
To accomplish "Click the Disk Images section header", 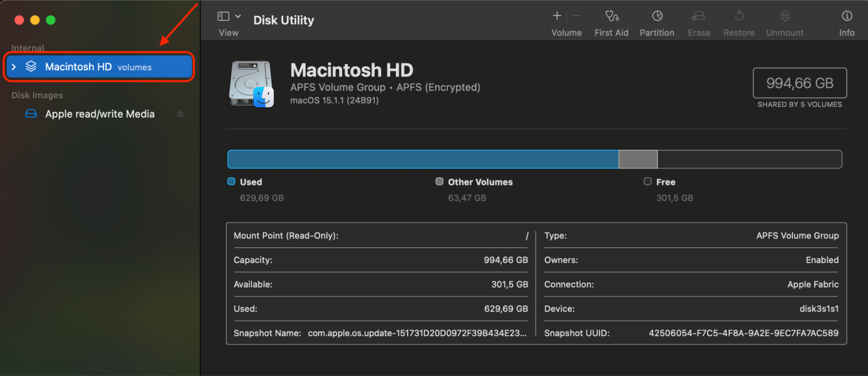I will click(37, 95).
